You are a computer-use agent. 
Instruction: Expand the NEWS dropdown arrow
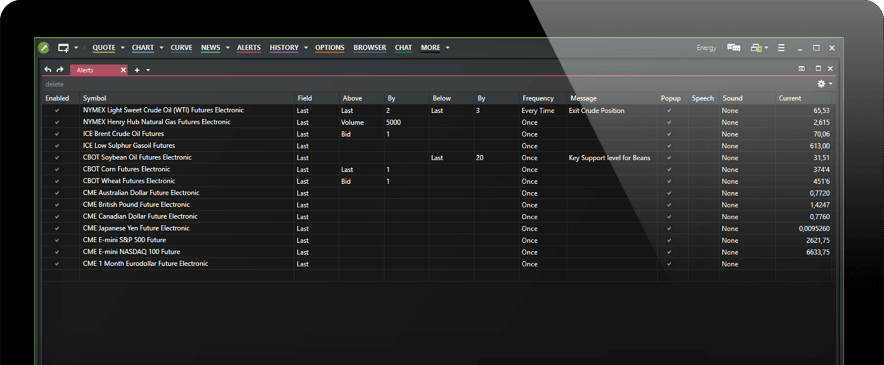click(x=228, y=48)
